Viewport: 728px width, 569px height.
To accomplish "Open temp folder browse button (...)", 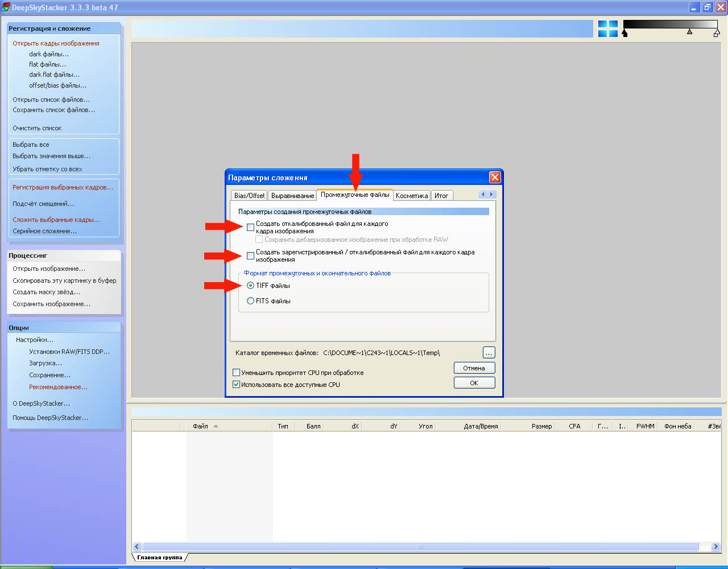I will pyautogui.click(x=489, y=353).
